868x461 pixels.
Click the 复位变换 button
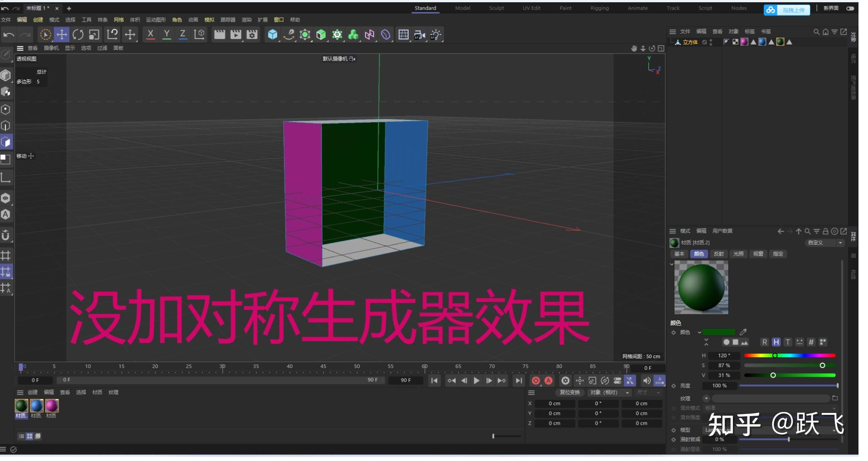coord(570,393)
